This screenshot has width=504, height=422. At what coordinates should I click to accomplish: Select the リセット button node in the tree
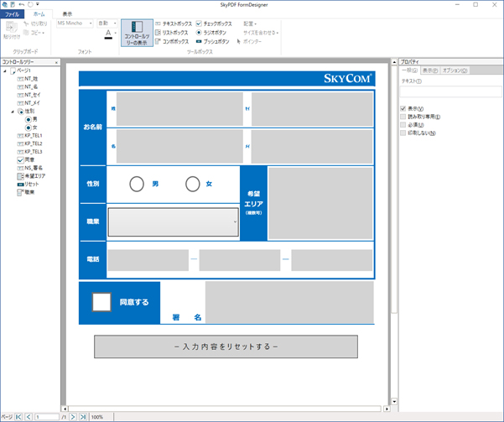point(28,184)
